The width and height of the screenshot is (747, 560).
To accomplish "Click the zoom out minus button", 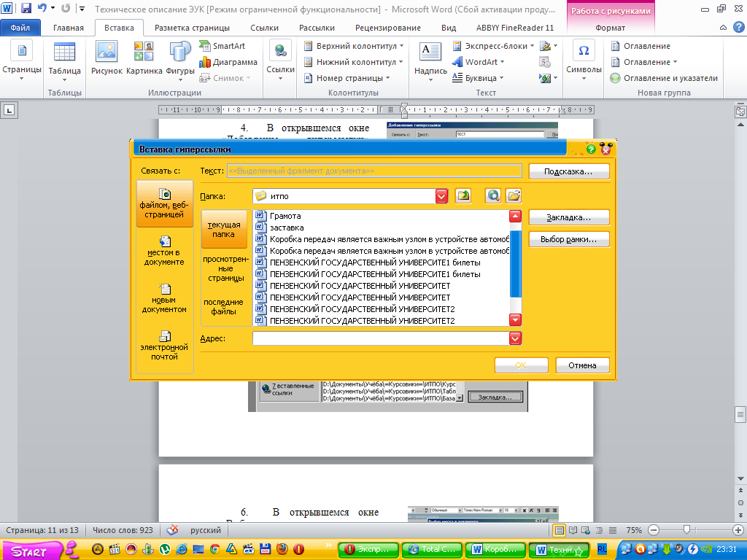I will [x=654, y=530].
